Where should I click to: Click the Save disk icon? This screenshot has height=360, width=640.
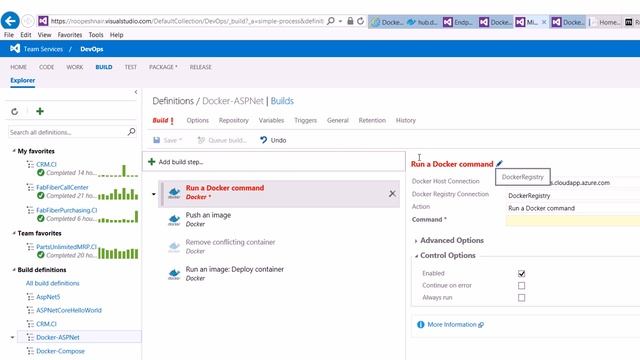[156, 140]
